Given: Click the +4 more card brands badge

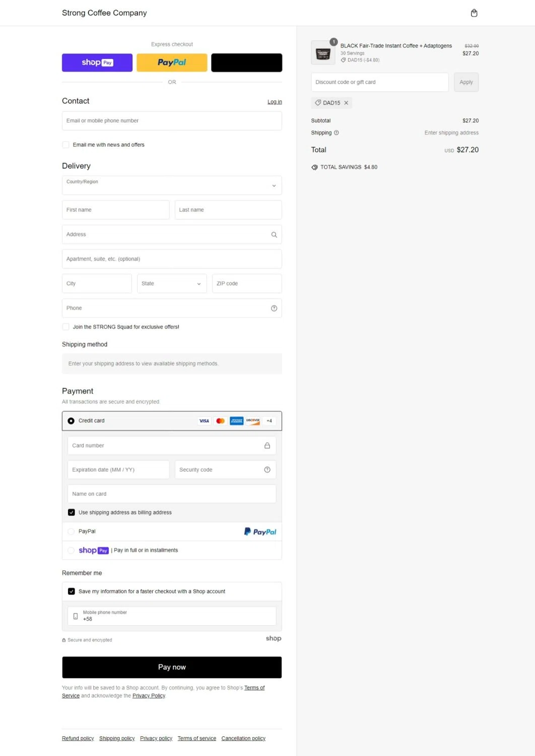Looking at the screenshot, I should 269,421.
